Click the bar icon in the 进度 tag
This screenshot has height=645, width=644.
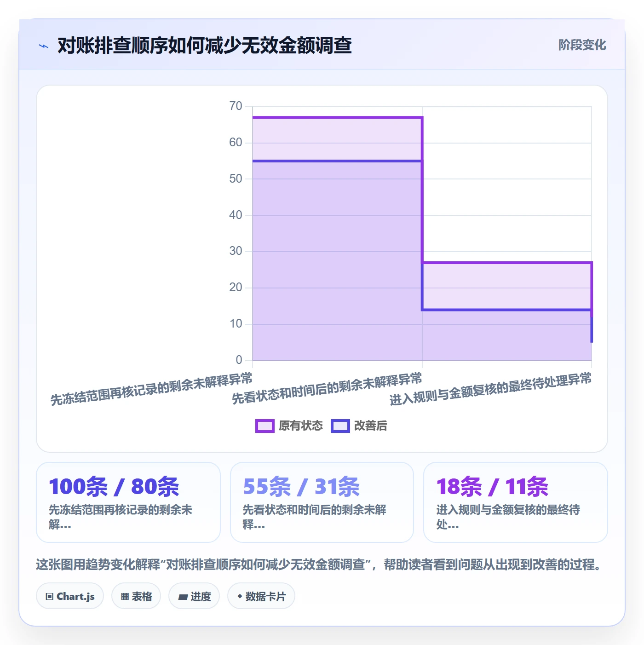183,597
